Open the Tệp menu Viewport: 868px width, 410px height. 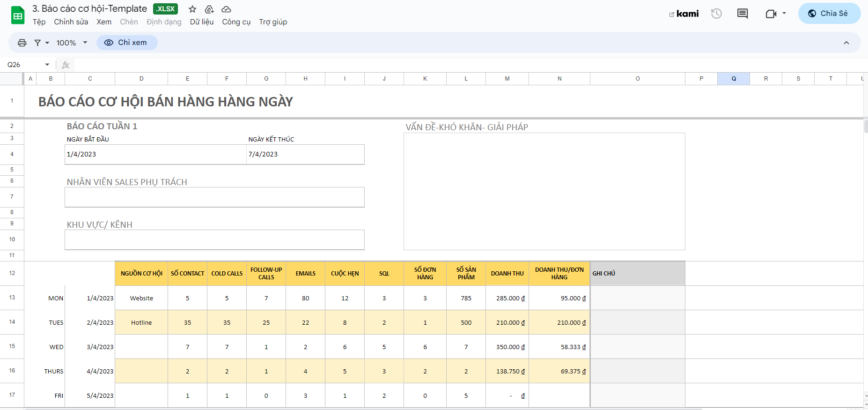(39, 22)
